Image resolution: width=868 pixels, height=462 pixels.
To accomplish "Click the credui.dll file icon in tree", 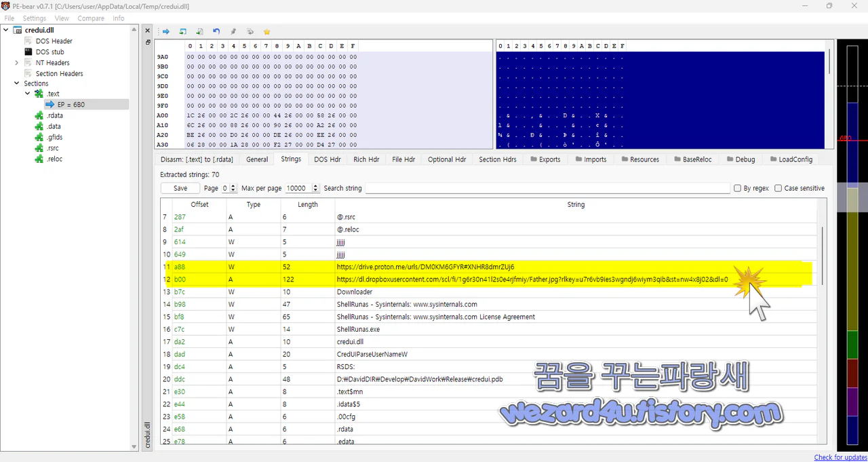I will click(x=18, y=30).
